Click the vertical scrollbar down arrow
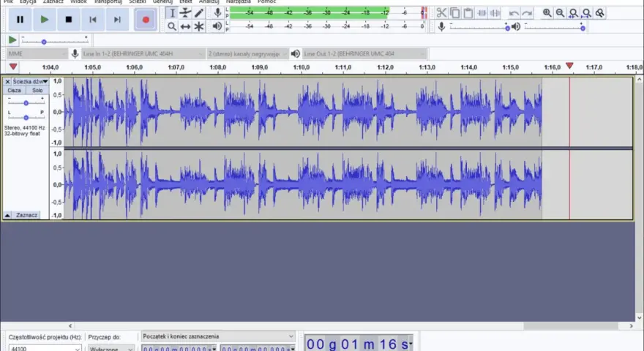This screenshot has height=351, width=644. [x=640, y=318]
